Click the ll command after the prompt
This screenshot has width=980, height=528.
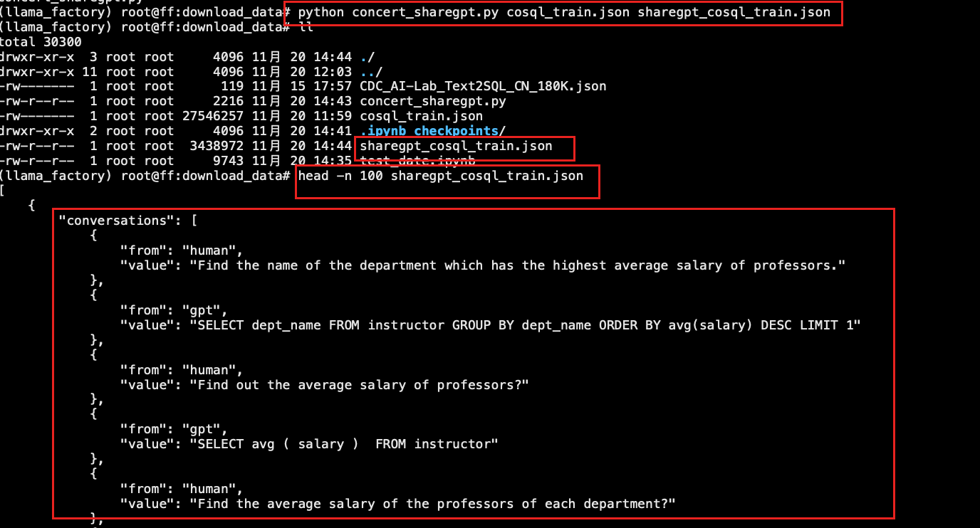(306, 28)
